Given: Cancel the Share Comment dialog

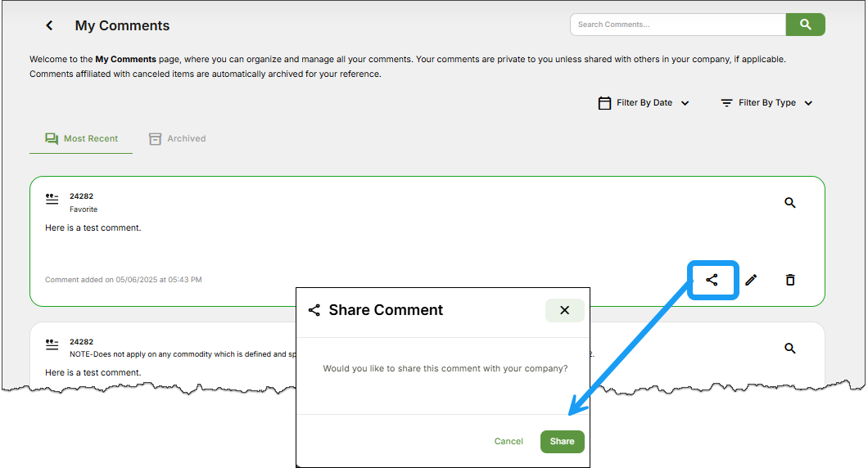Looking at the screenshot, I should pos(509,441).
